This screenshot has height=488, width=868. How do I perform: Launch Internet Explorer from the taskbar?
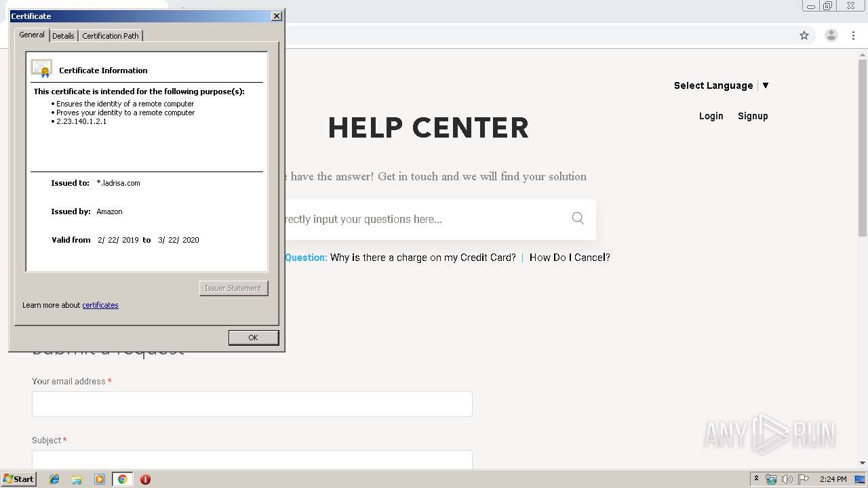click(x=54, y=479)
